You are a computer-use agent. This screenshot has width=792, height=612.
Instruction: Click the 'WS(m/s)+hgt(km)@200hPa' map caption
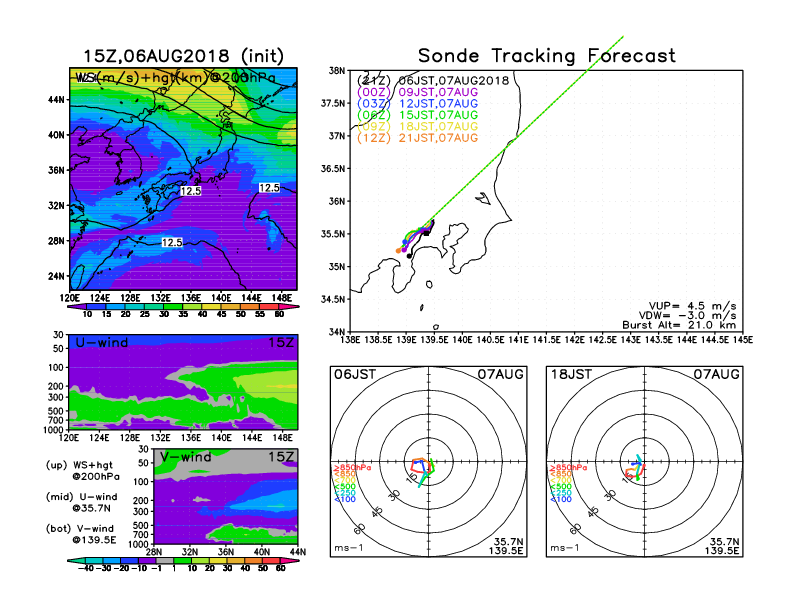click(x=176, y=78)
